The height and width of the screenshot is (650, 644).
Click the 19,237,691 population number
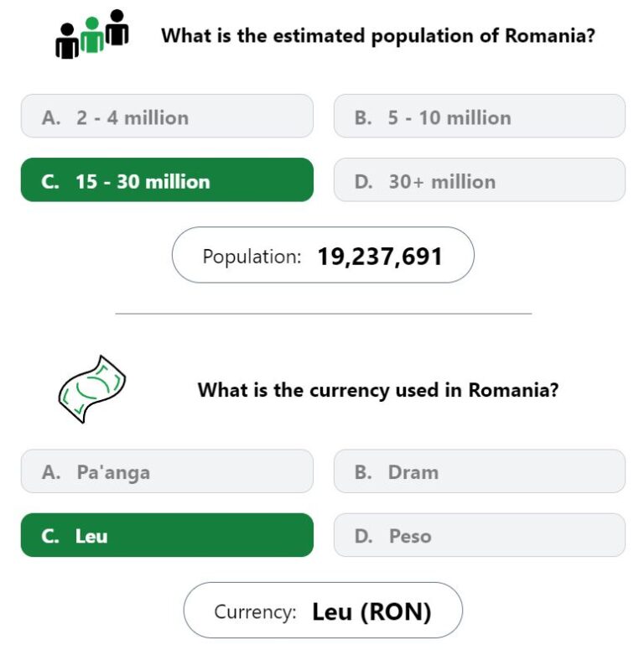[x=380, y=257]
